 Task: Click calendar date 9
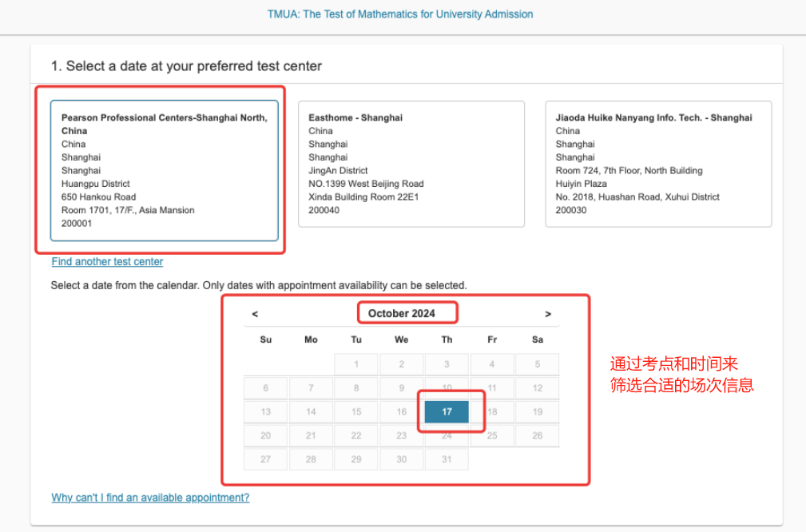(x=402, y=388)
